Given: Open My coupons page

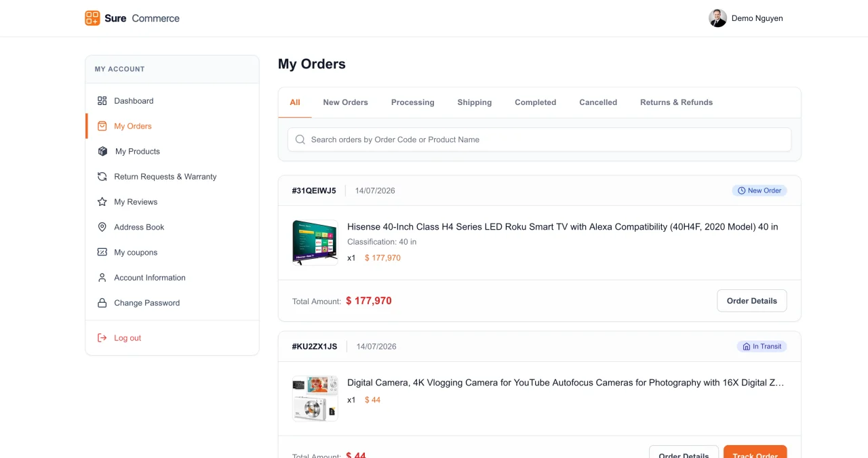Looking at the screenshot, I should pos(172,252).
